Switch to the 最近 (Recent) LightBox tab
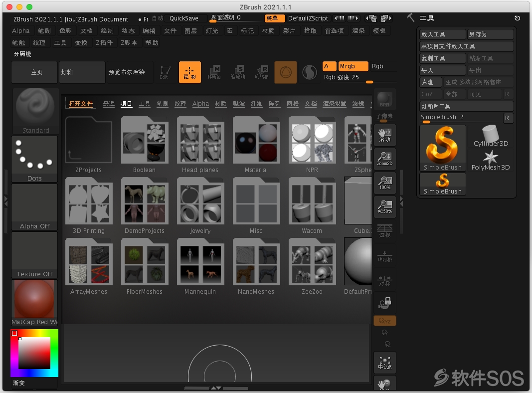 pos(109,104)
